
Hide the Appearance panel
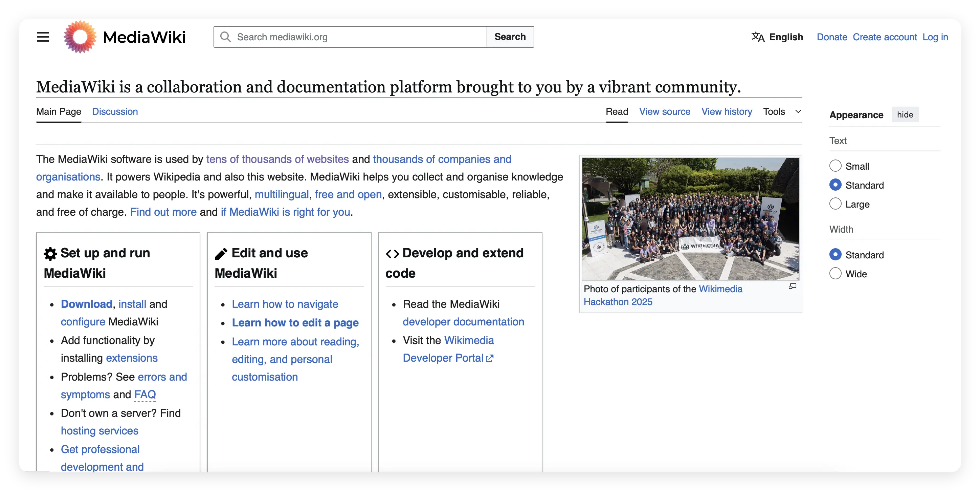pyautogui.click(x=905, y=114)
